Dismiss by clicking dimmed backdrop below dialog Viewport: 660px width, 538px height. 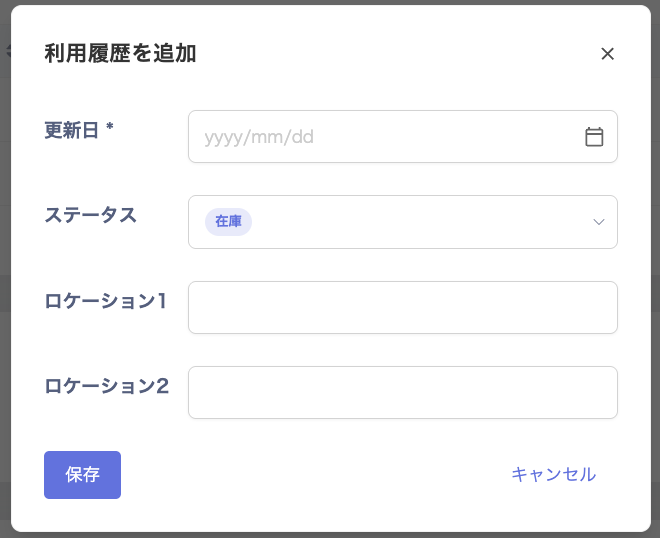pyautogui.click(x=330, y=534)
